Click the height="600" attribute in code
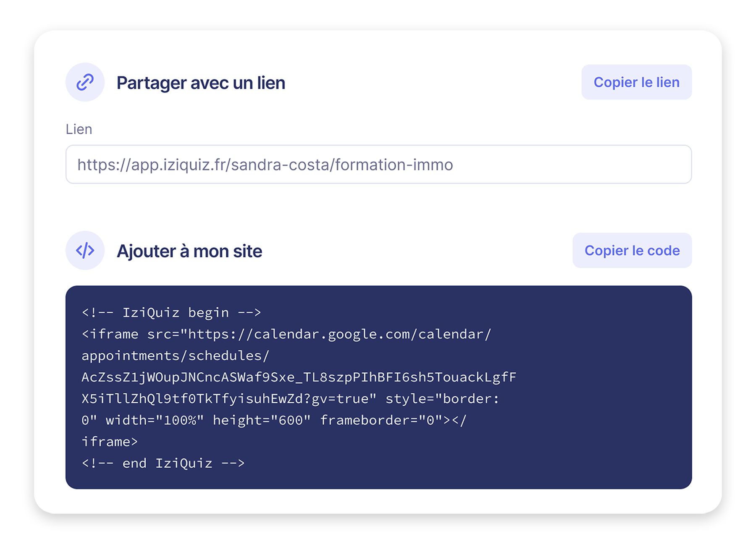The width and height of the screenshot is (756, 544). [262, 420]
